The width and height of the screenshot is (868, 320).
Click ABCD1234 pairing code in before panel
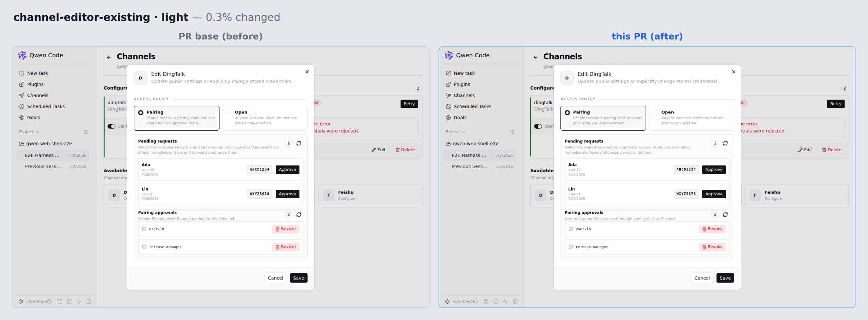coord(260,170)
